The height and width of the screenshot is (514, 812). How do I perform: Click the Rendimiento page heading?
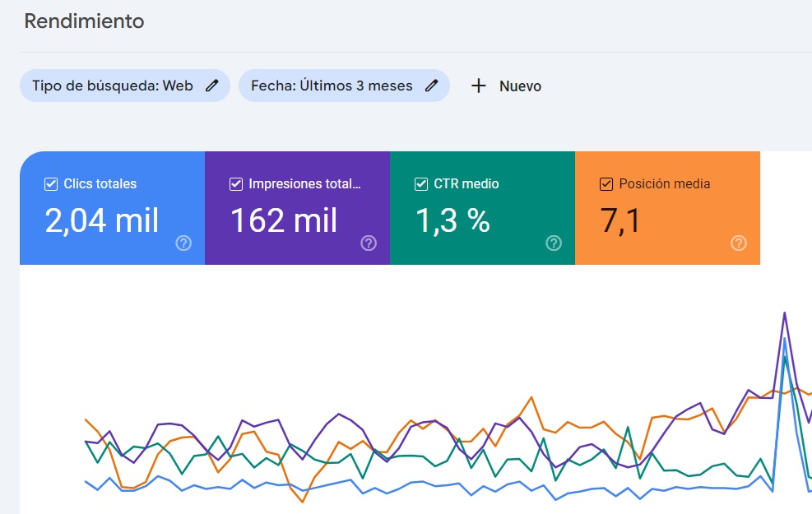coord(84,21)
